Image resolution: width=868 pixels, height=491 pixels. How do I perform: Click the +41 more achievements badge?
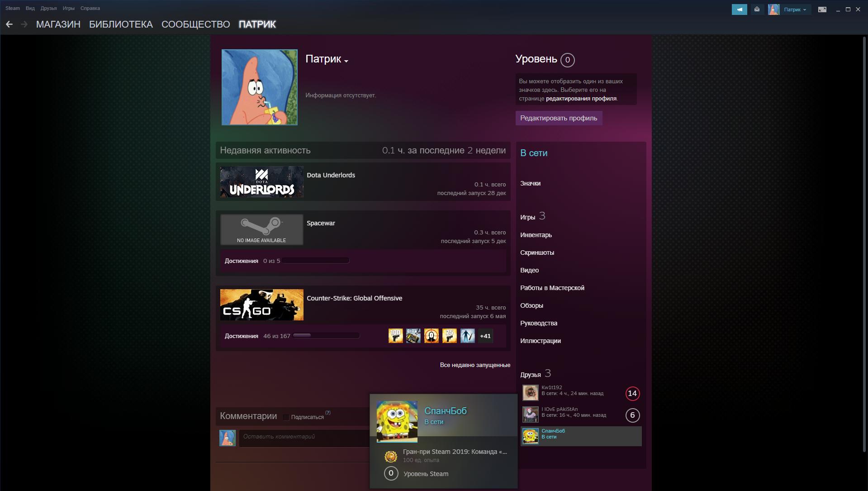pyautogui.click(x=485, y=336)
